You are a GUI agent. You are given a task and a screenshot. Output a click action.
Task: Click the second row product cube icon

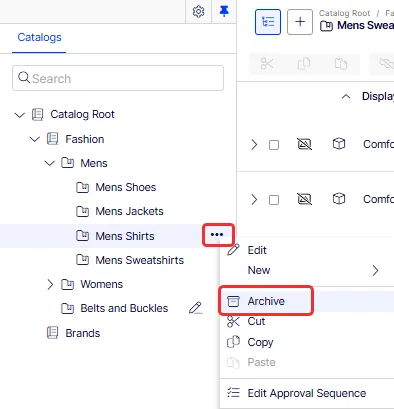click(339, 199)
